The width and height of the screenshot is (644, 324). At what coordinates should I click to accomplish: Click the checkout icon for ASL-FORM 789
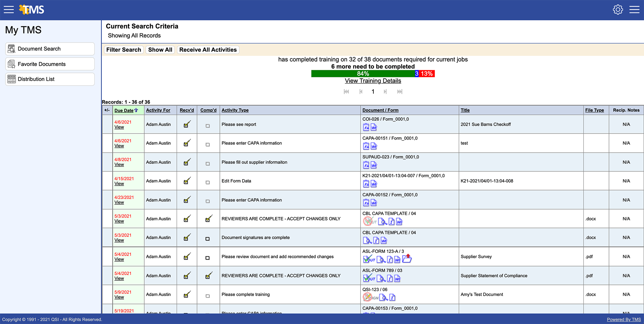point(369,279)
